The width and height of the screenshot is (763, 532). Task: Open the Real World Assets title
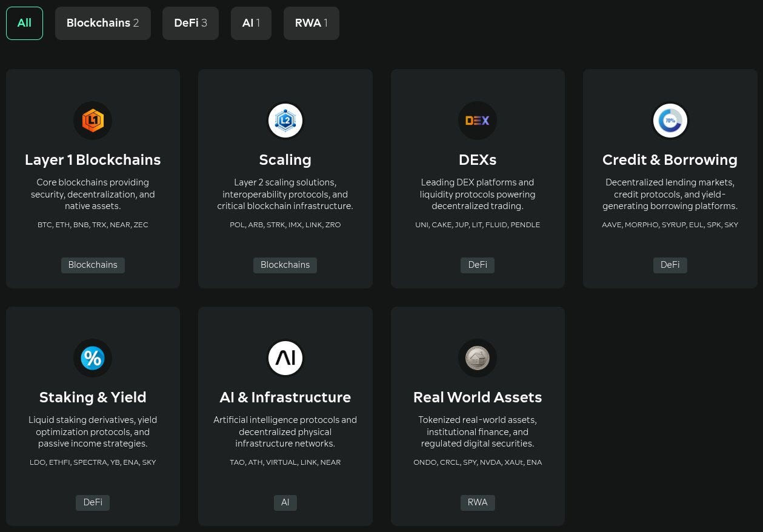click(x=478, y=397)
